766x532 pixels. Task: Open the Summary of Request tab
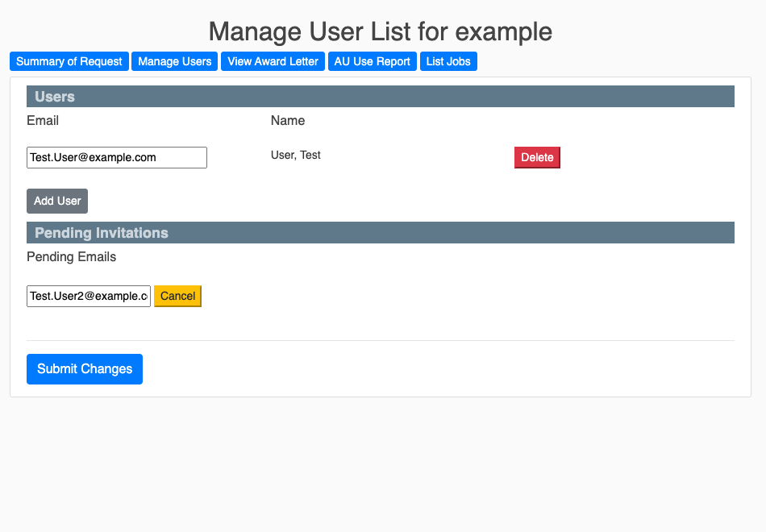69,61
